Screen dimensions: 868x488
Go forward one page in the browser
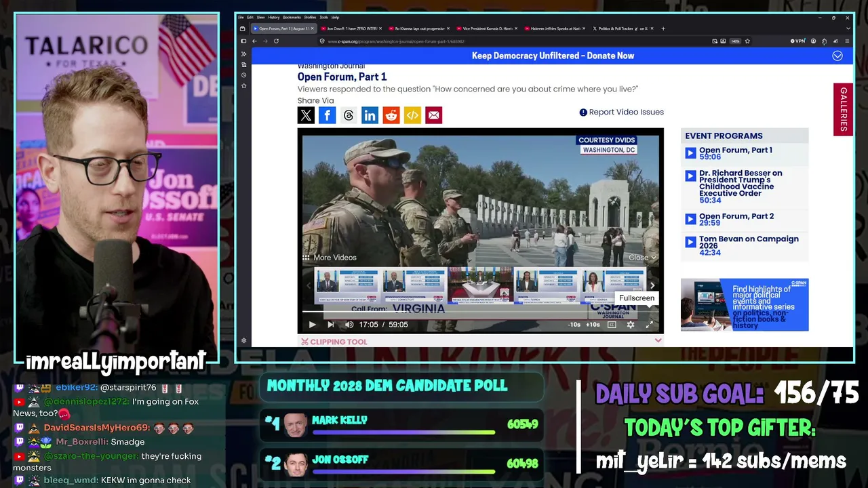[265, 41]
